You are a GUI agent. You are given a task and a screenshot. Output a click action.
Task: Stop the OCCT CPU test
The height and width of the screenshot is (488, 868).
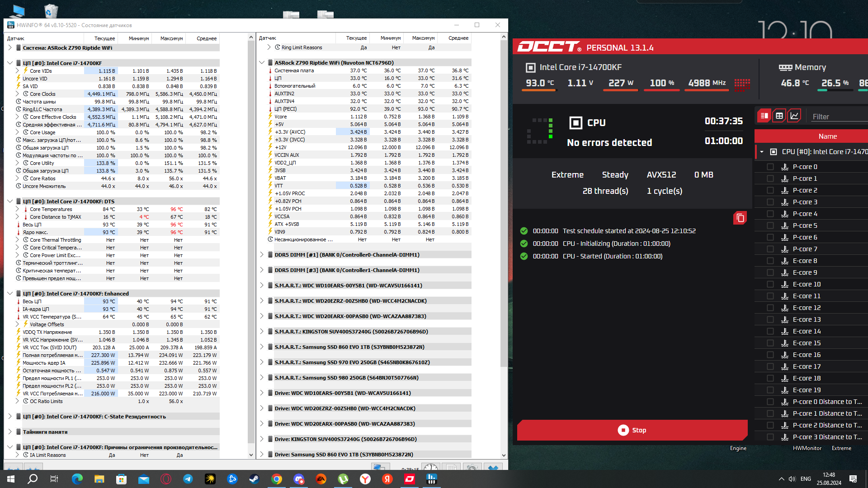click(x=632, y=430)
